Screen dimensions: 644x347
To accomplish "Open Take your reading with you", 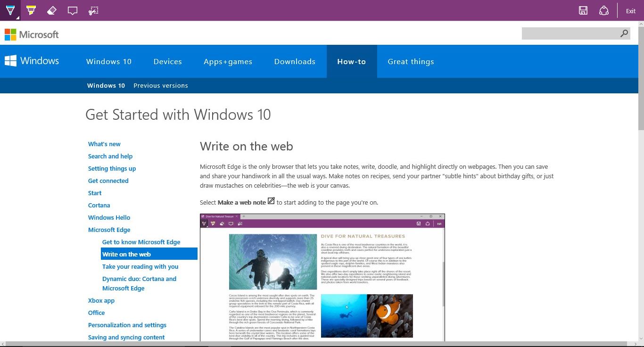I will tap(140, 266).
